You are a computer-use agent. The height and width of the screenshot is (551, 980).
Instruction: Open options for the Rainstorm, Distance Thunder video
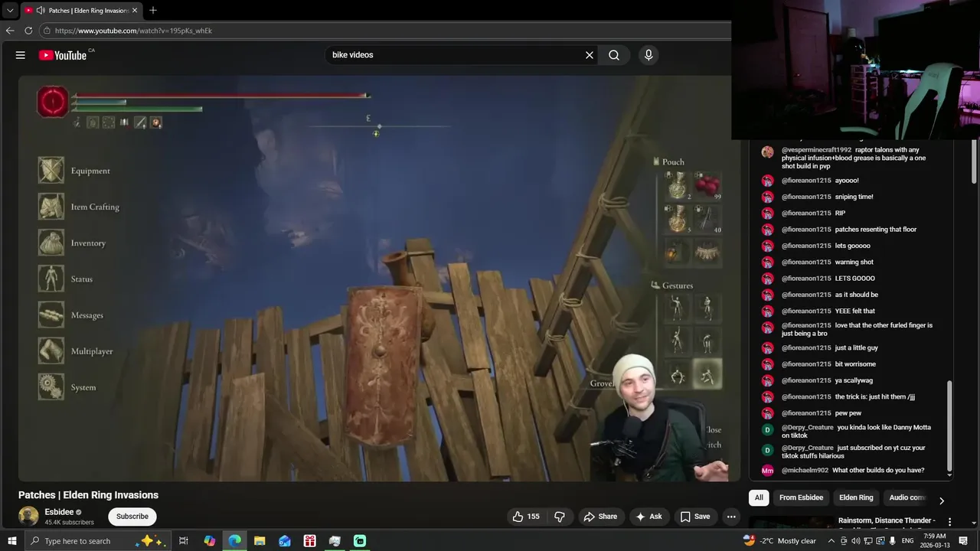coord(950,522)
